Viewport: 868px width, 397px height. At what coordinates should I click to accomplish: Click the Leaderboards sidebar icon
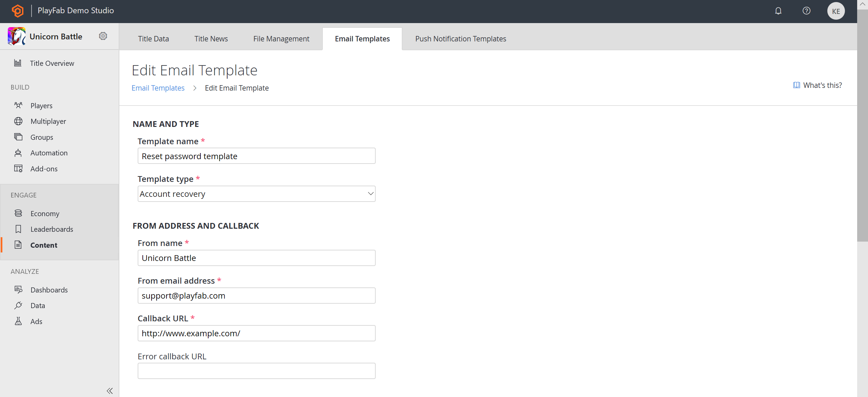click(x=19, y=229)
